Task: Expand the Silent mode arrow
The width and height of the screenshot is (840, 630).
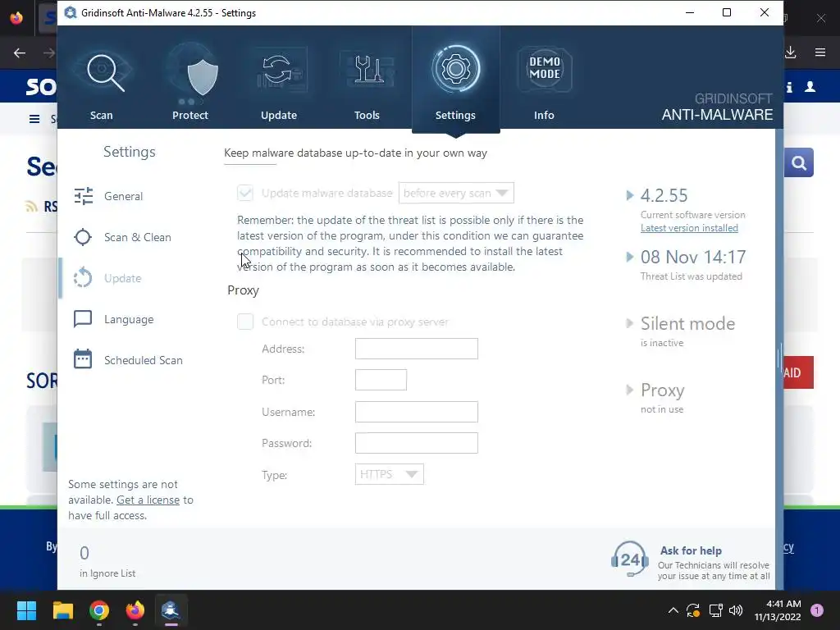Action: 630,323
